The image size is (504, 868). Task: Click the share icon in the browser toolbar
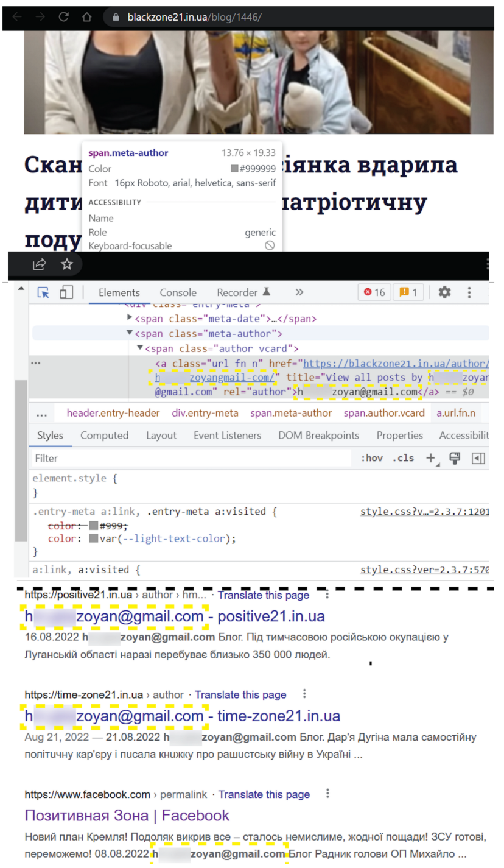coord(38,264)
